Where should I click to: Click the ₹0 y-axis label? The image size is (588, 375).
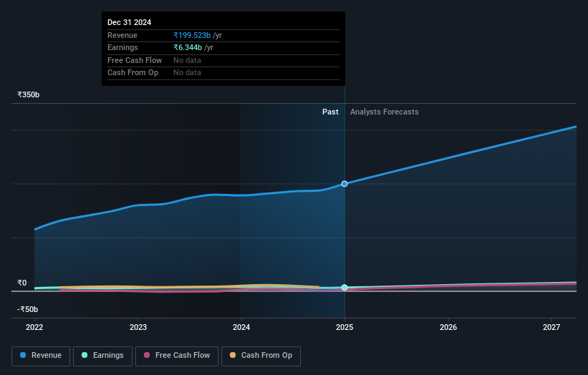point(21,283)
